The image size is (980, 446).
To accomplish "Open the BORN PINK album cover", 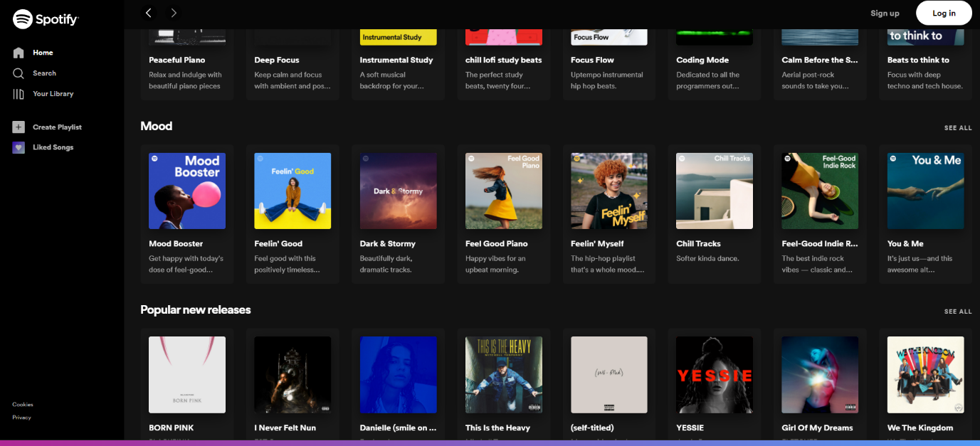I will [x=187, y=375].
